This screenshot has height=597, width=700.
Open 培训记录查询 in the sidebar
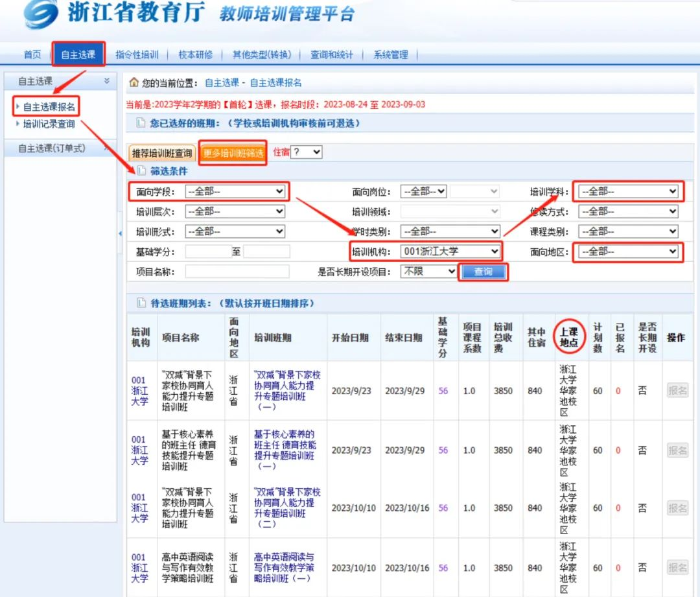pos(49,124)
